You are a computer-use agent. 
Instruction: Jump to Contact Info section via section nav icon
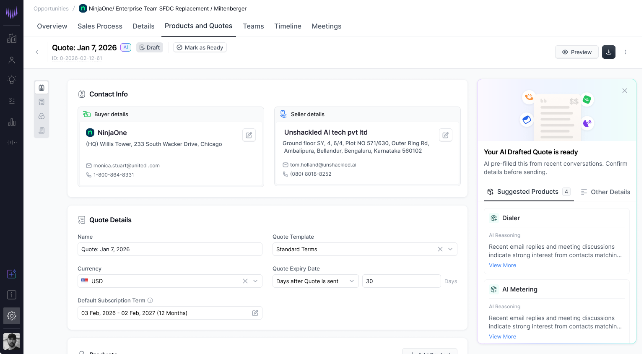coord(42,88)
